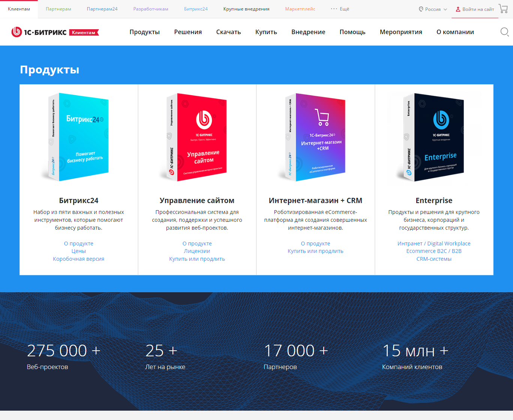513x420 pixels.
Task: Open the О компании menu
Action: coord(455,32)
